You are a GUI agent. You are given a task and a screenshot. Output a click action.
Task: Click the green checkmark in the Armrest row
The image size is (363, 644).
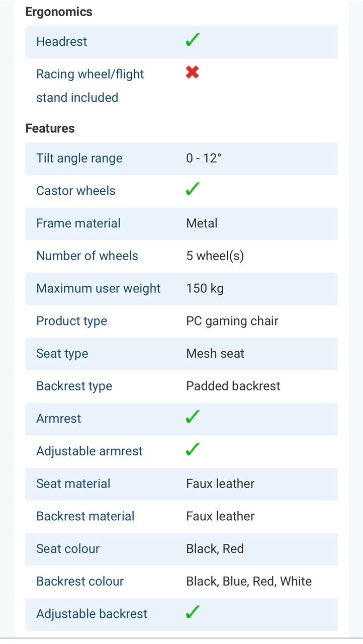tap(192, 417)
